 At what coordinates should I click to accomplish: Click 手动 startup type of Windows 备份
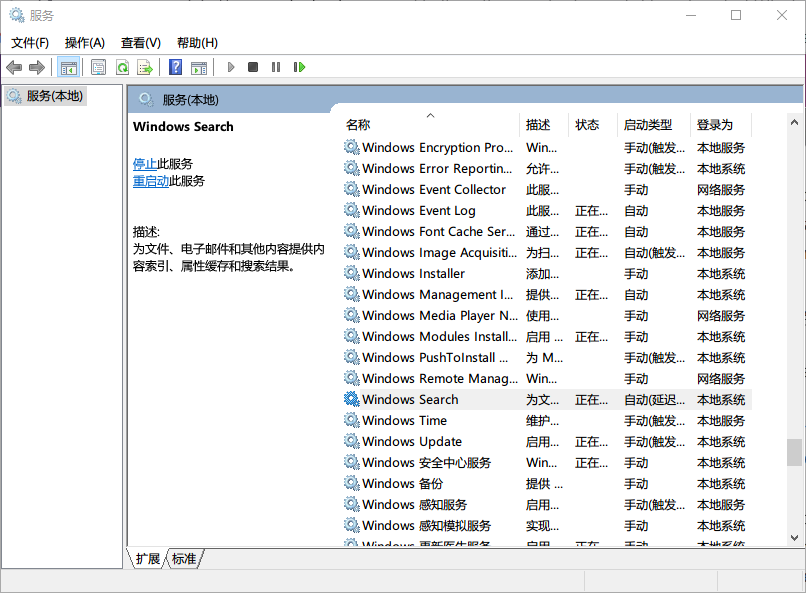click(x=636, y=484)
